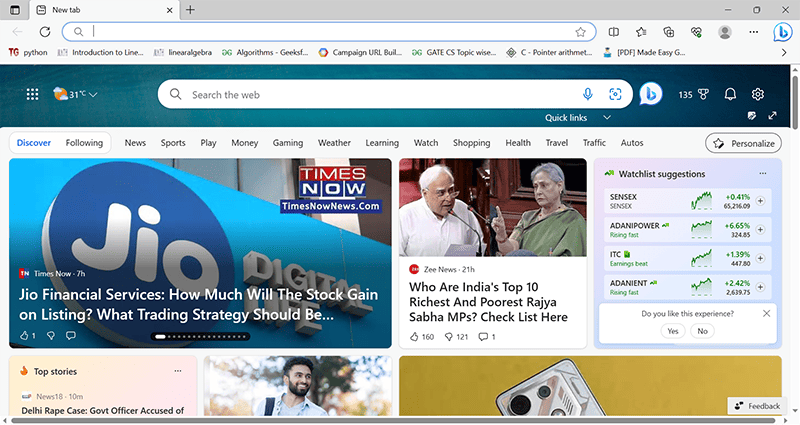Open Collections icon in toolbar
Image resolution: width=800 pixels, height=425 pixels.
tap(668, 32)
